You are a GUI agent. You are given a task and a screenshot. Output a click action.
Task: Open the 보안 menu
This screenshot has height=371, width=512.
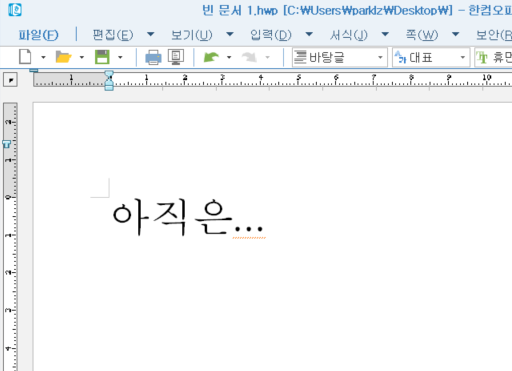coord(494,35)
